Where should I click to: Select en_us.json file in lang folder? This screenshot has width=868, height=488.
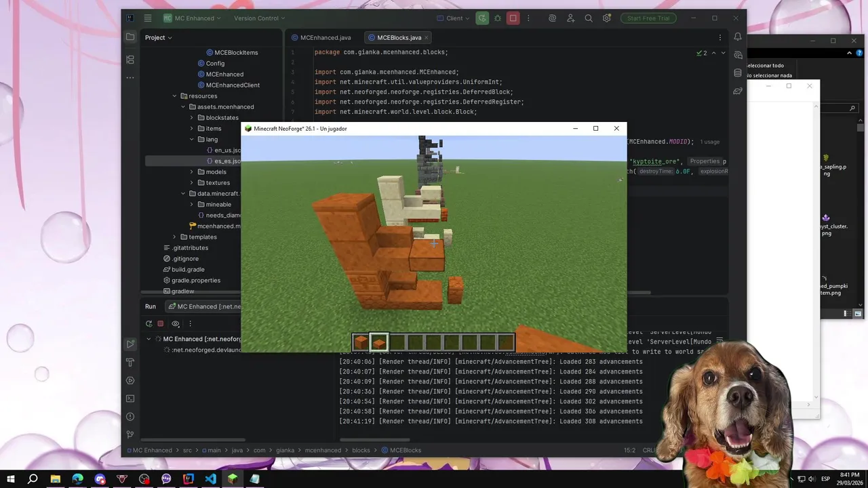point(222,150)
